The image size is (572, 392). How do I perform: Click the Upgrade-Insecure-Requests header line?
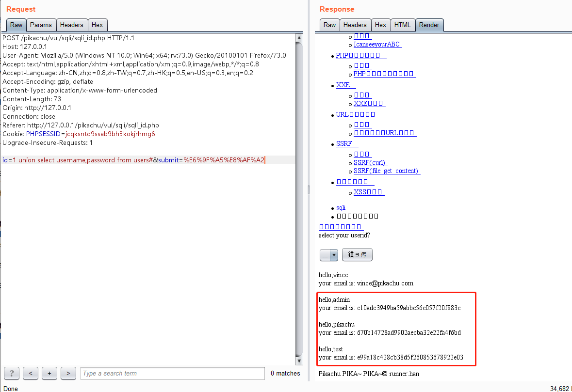[x=48, y=143]
